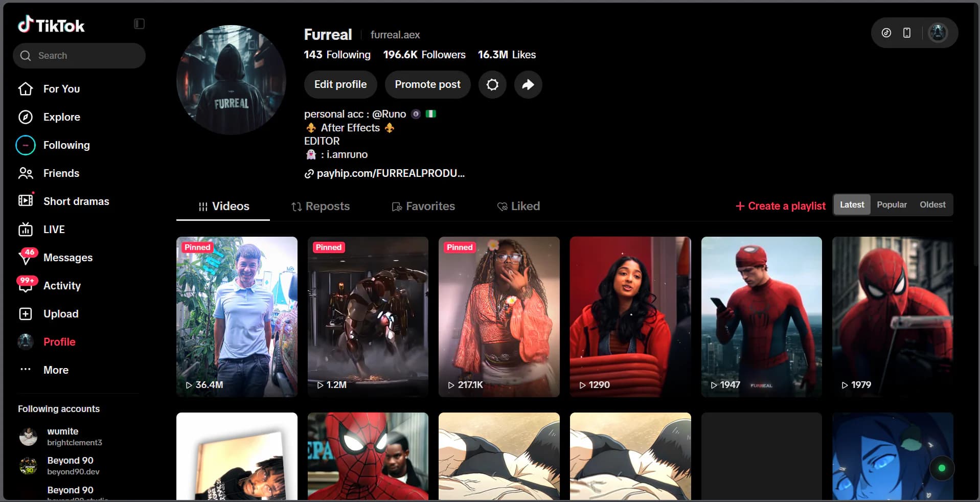Switch to the Liked tab
This screenshot has width=980, height=502.
pos(518,207)
